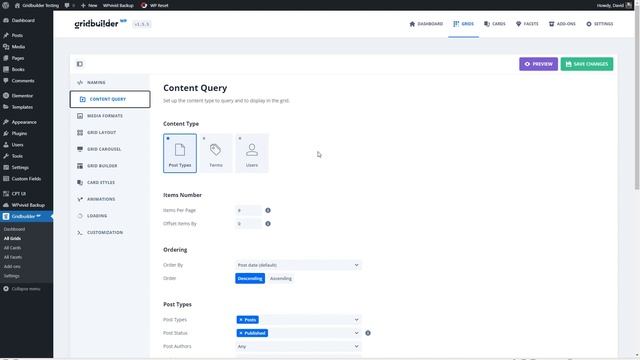Show info for Items Per Page
640x360 pixels.
[268, 210]
